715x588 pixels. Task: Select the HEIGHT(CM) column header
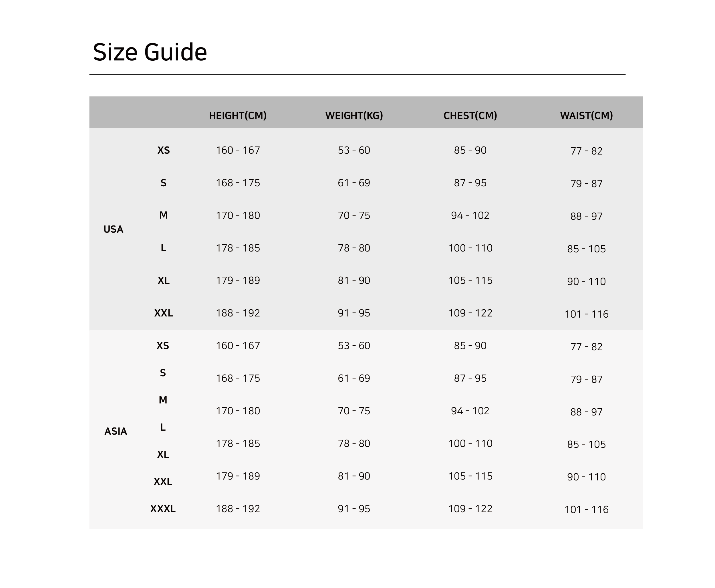[x=238, y=116]
